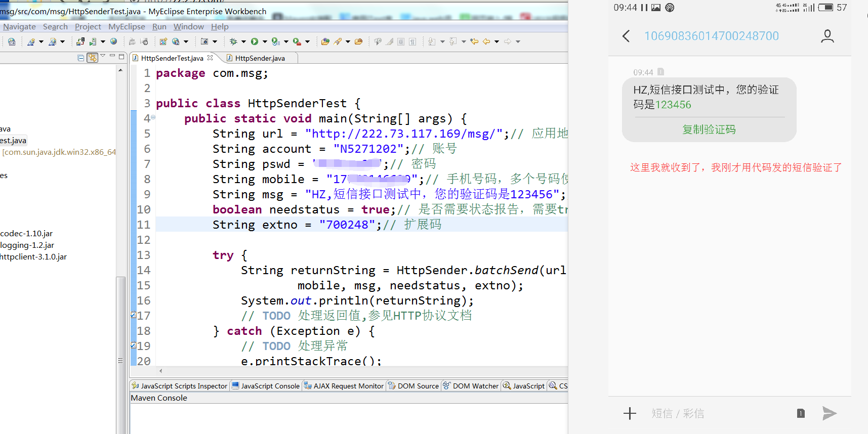
Task: Open the Next Annotation dropdown arrow
Action: click(x=442, y=41)
